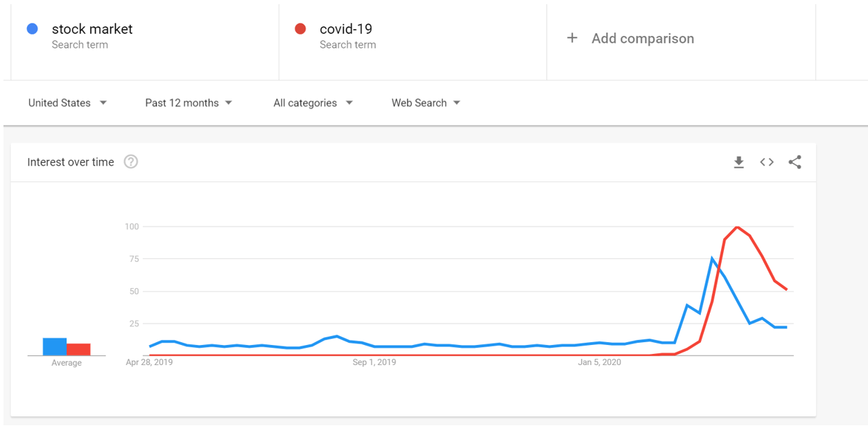The height and width of the screenshot is (426, 868).
Task: Click the blue stock market dot
Action: point(32,29)
